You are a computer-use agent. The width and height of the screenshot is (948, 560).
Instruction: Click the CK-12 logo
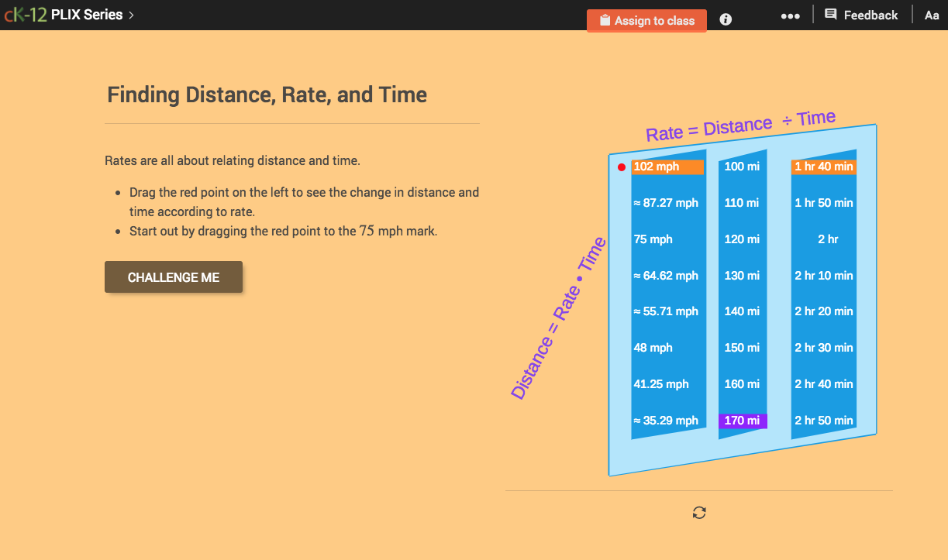(25, 14)
